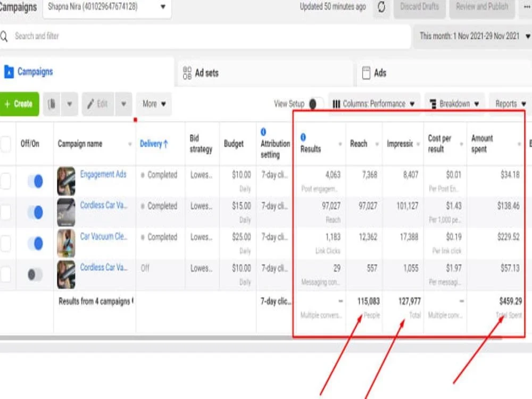Click the $459.29 total spent value
The width and height of the screenshot is (532, 399).
511,301
